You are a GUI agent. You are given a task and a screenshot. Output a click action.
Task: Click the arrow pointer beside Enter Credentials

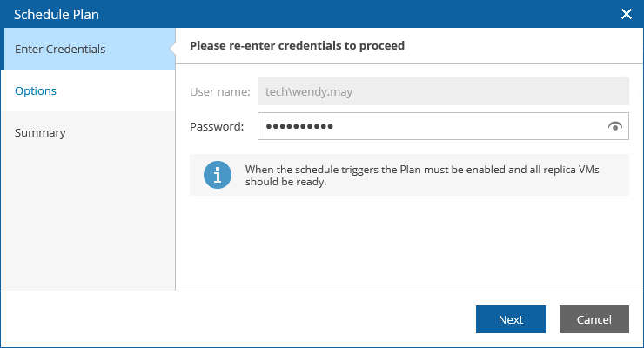[x=171, y=50]
